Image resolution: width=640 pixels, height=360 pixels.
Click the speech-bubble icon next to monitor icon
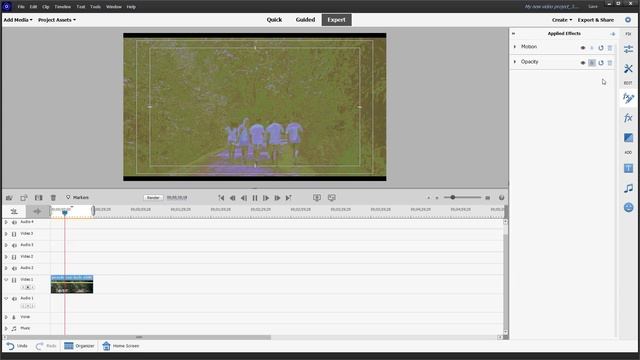(x=331, y=198)
